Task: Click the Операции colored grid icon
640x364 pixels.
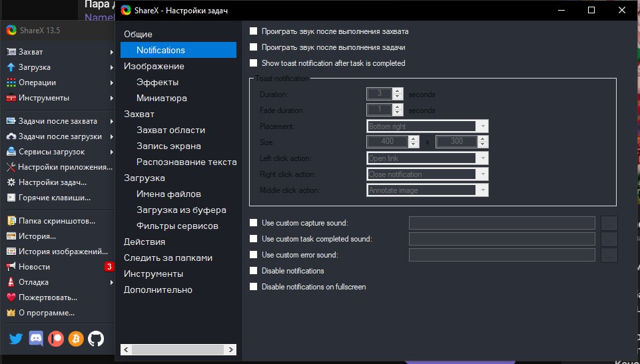Action: coord(11,83)
